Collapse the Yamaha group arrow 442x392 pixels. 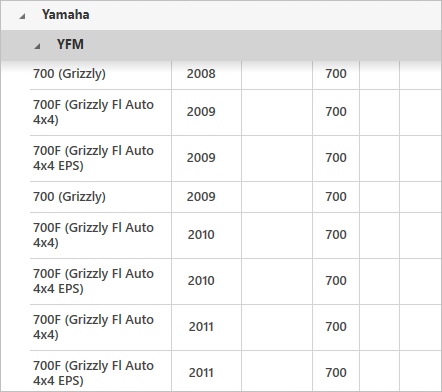coord(22,16)
